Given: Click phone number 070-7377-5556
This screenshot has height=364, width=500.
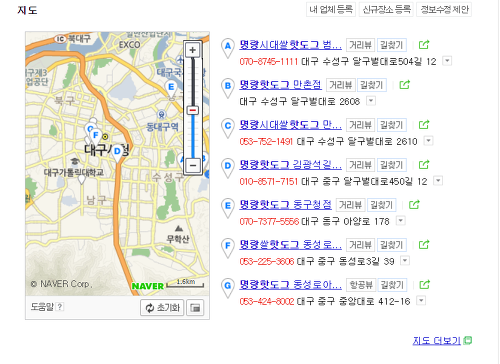Looking at the screenshot, I should (x=269, y=221).
